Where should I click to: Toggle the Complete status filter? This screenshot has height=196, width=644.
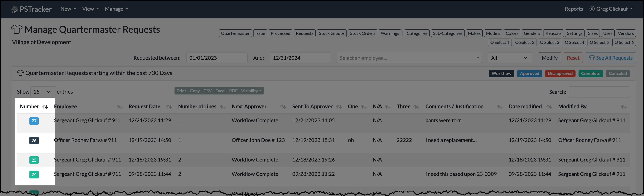(x=591, y=73)
